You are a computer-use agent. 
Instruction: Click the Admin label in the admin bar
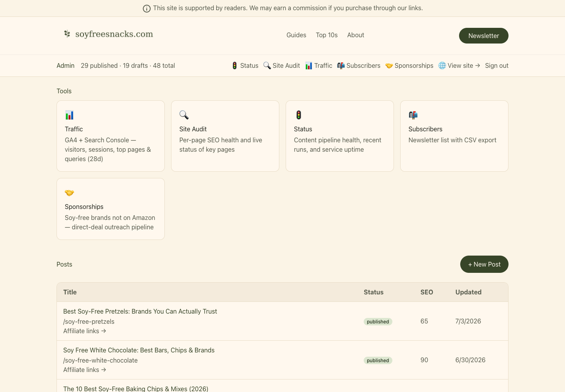[66, 65]
